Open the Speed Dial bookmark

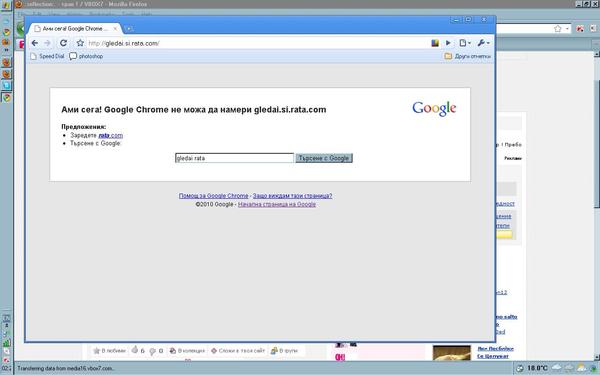47,56
